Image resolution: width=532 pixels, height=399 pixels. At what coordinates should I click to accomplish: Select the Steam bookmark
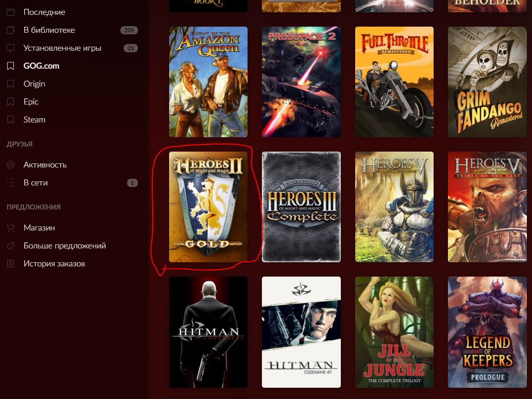[x=34, y=120]
